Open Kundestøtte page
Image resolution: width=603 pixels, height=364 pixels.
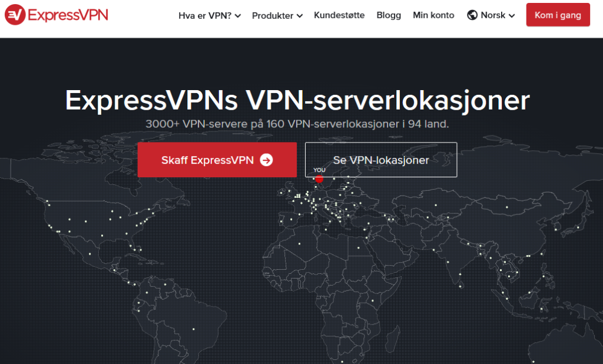tap(339, 15)
